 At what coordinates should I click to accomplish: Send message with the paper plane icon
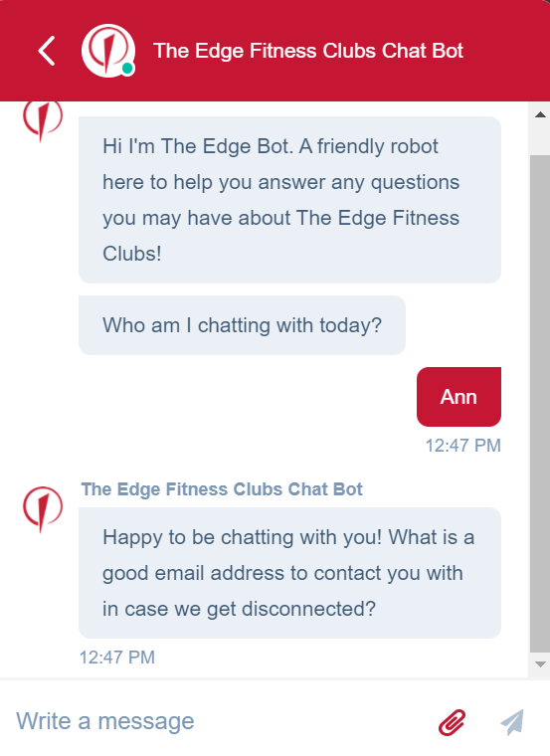[x=512, y=722]
